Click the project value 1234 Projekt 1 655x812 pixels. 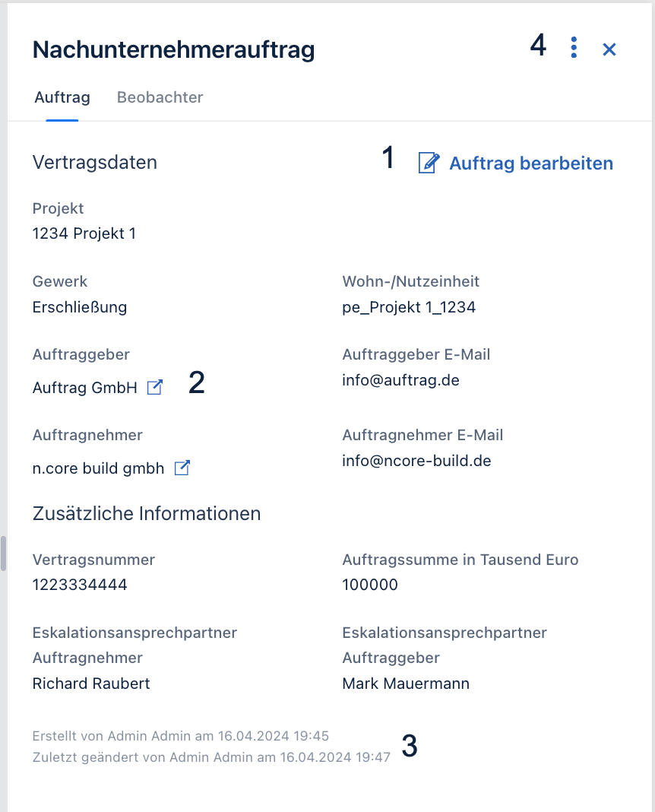tap(84, 233)
